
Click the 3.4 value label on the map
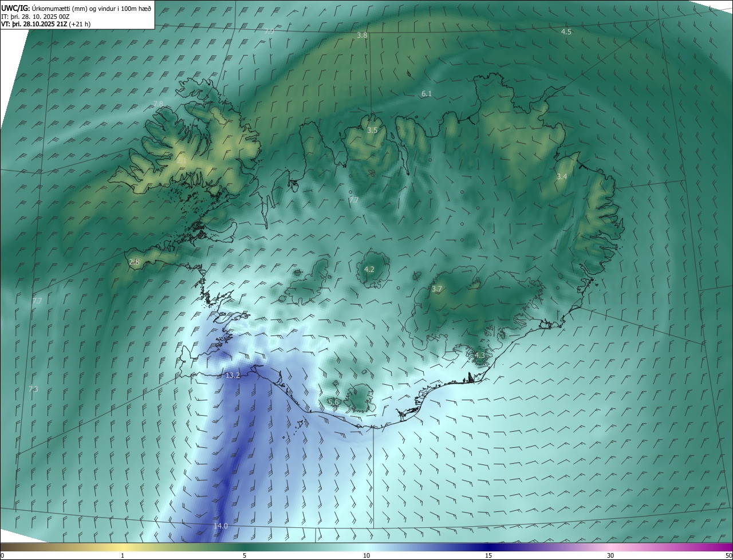tap(562, 177)
